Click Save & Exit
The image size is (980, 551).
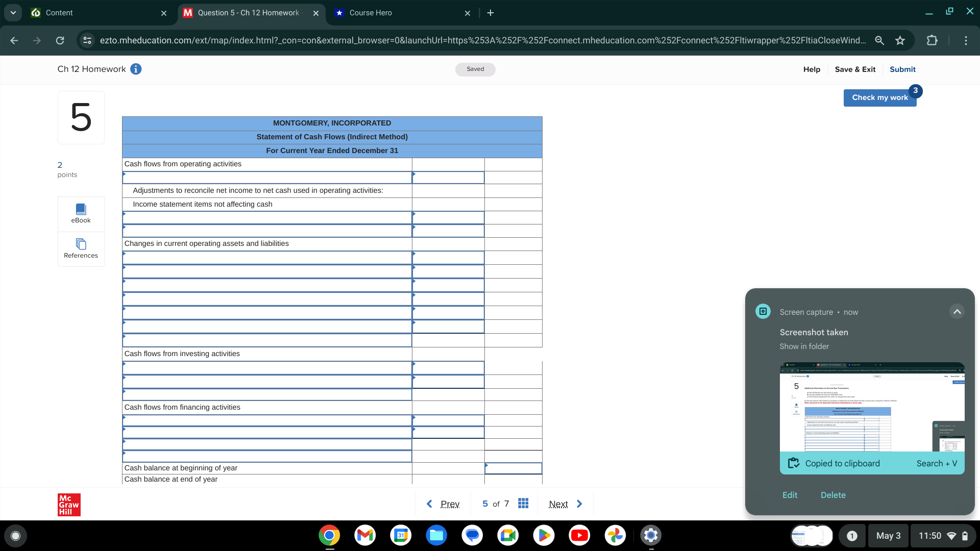click(855, 69)
